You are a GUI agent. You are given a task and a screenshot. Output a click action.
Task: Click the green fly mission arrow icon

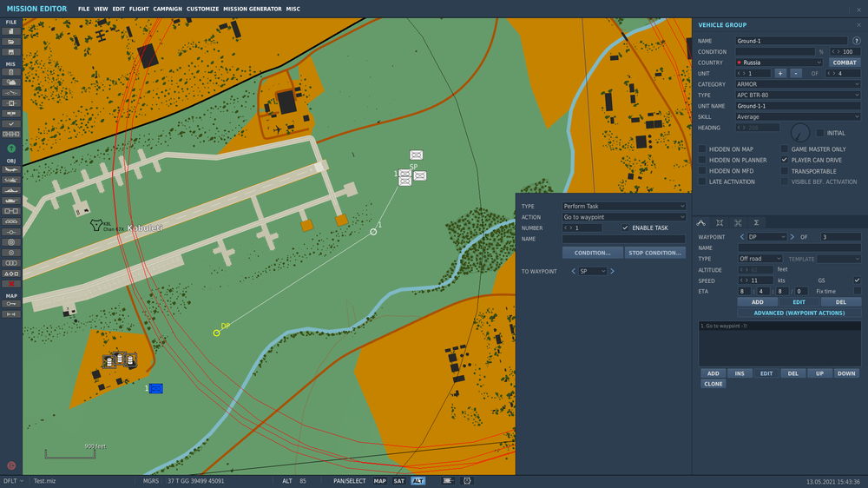(x=11, y=148)
